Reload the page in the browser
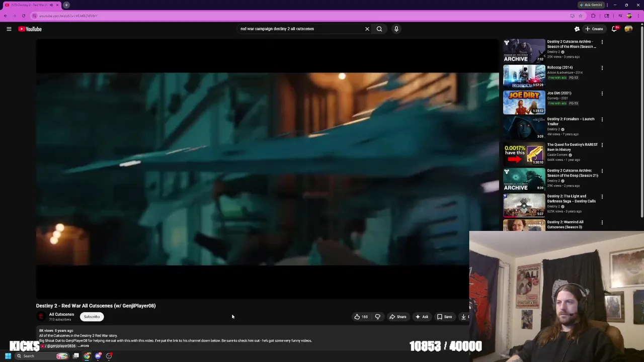The height and width of the screenshot is (362, 644). click(x=23, y=16)
